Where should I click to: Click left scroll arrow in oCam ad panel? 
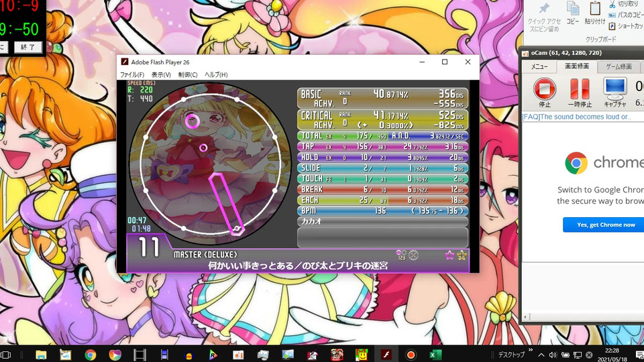tap(525, 317)
